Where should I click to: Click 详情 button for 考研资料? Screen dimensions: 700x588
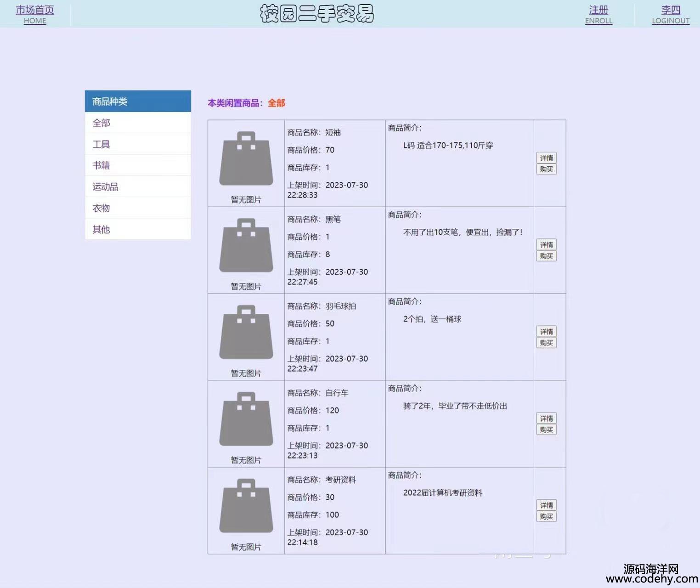point(546,505)
